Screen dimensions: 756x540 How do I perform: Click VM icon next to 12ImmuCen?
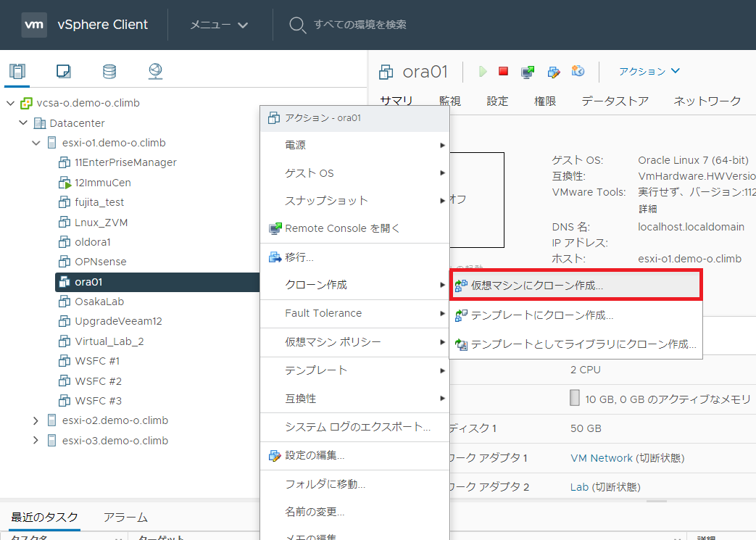click(65, 183)
